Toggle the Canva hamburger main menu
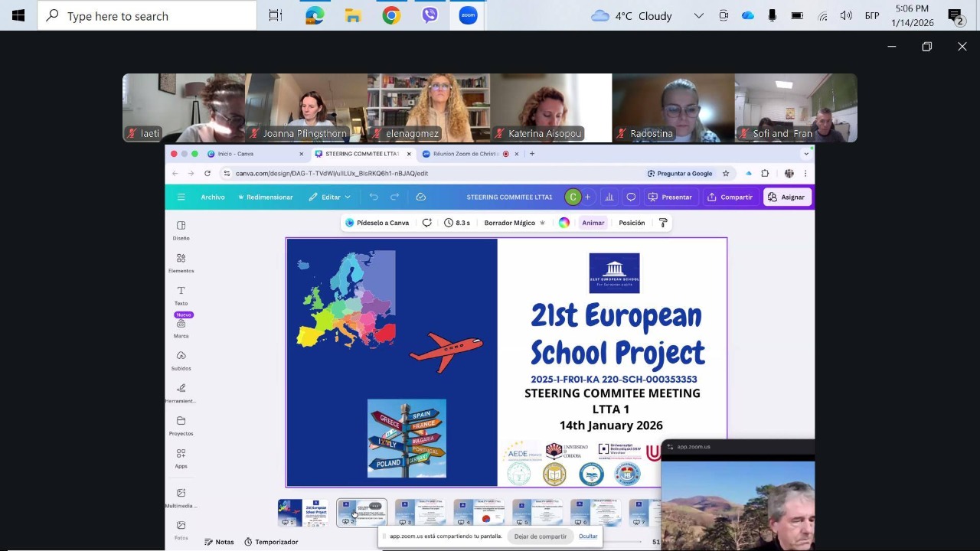Screen dimensions: 980x551 coord(181,197)
